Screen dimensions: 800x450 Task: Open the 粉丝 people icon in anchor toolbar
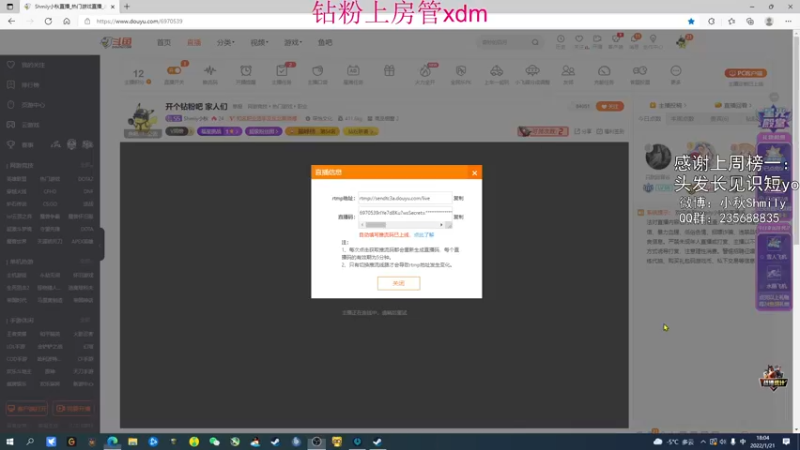click(568, 70)
